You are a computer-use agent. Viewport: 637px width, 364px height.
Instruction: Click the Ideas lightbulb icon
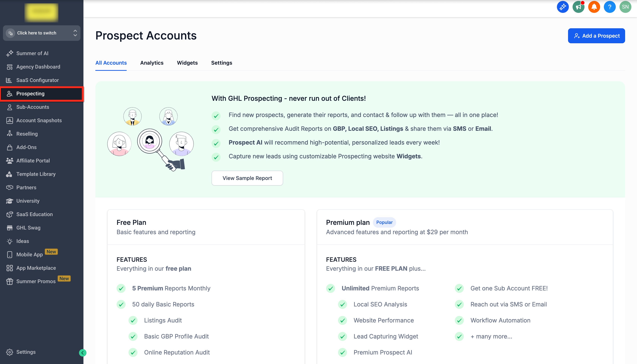tap(9, 241)
